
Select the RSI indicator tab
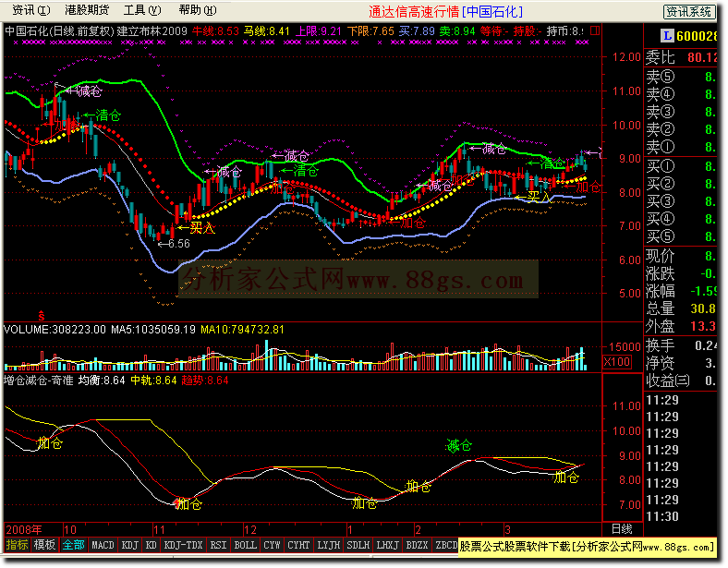tap(218, 545)
